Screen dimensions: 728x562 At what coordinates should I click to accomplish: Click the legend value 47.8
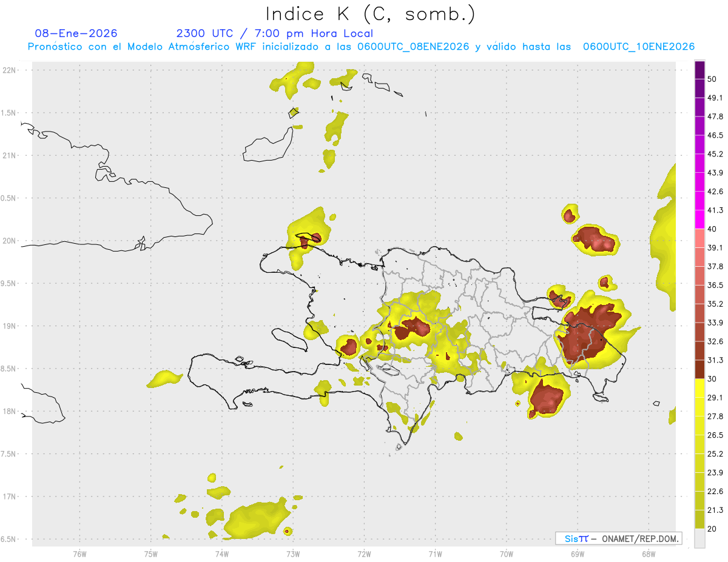pyautogui.click(x=715, y=116)
